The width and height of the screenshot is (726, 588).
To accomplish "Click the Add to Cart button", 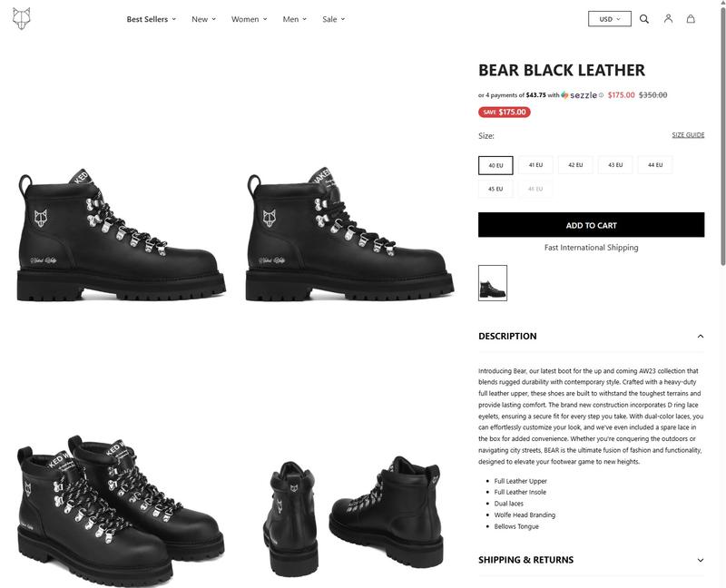I will [x=592, y=225].
